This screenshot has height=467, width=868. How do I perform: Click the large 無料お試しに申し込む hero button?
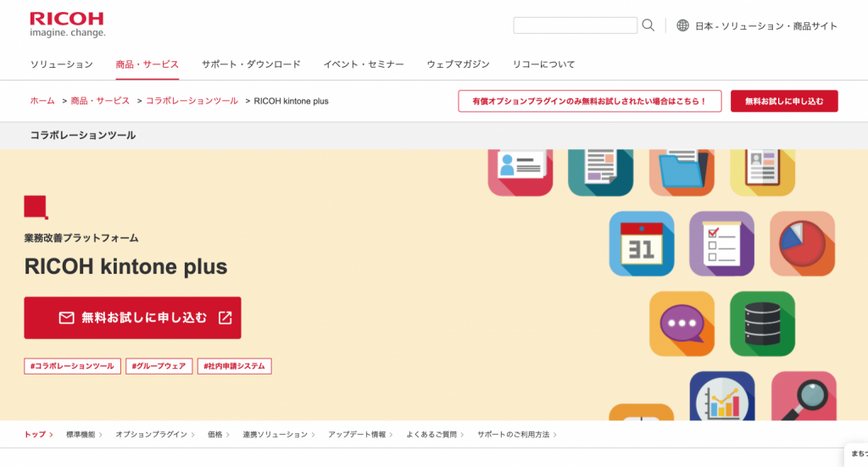[x=132, y=318]
